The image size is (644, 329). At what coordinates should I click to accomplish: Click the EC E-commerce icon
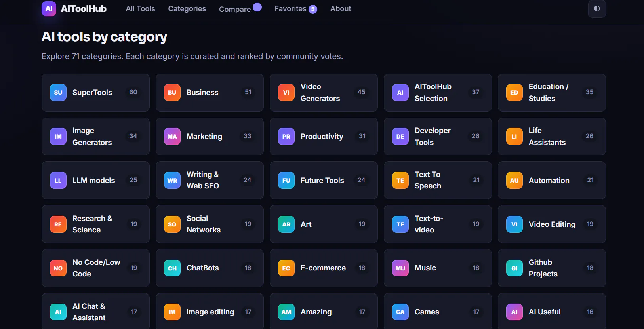286,268
